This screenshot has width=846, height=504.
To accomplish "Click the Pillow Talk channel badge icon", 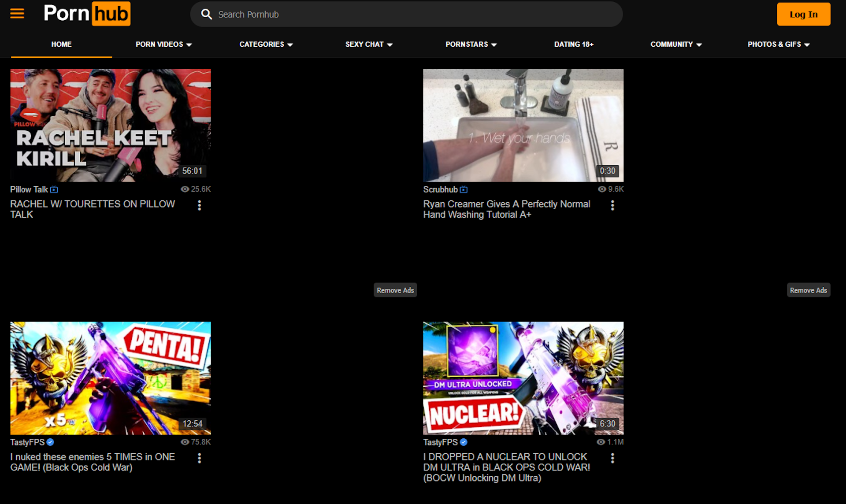I will [x=54, y=189].
